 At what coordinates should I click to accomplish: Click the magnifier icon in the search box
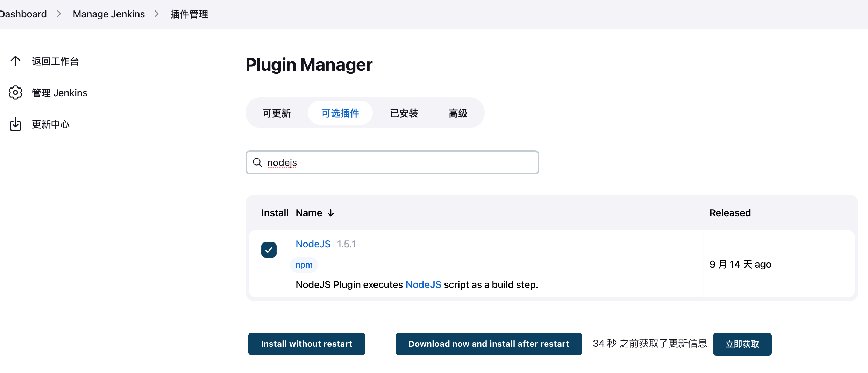tap(257, 162)
